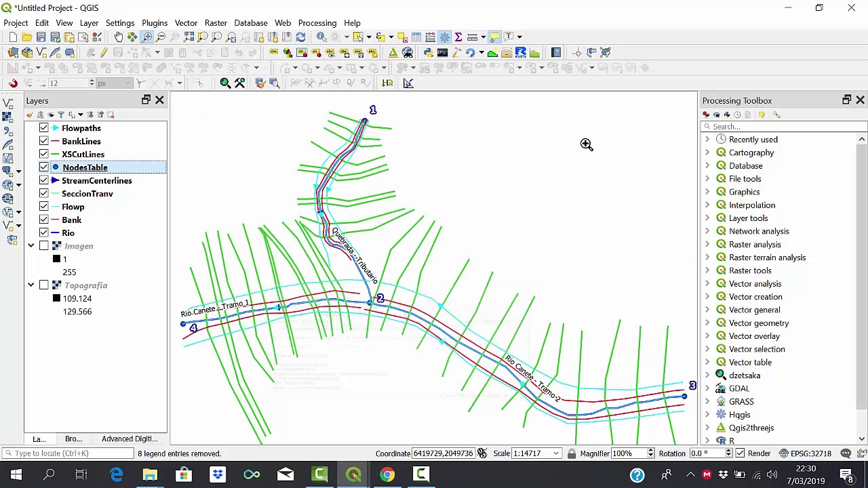This screenshot has width=868, height=488.
Task: Click the EPSG:32718 CRS button
Action: point(806,453)
